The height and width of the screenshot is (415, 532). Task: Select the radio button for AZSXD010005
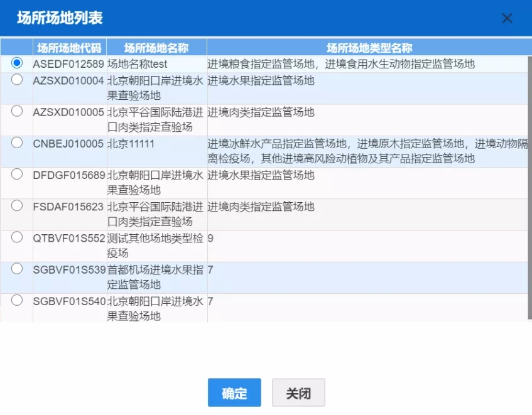click(x=16, y=111)
